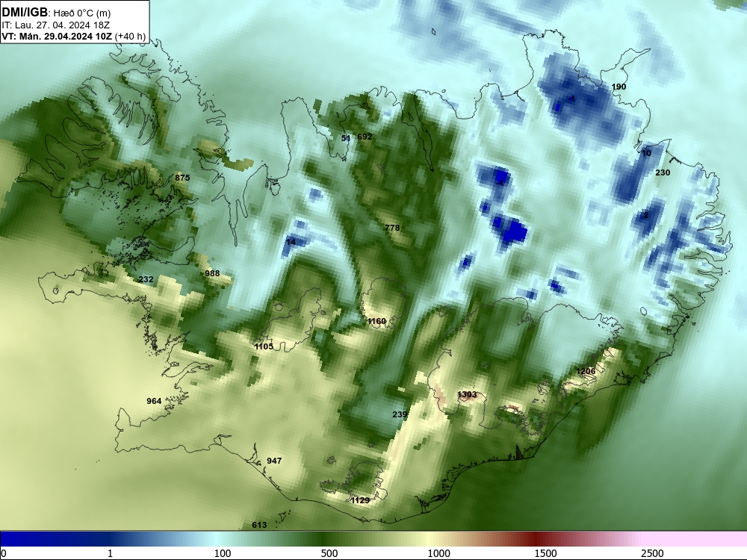This screenshot has width=747, height=560.
Task: Click the map value 1206
Action: click(586, 371)
